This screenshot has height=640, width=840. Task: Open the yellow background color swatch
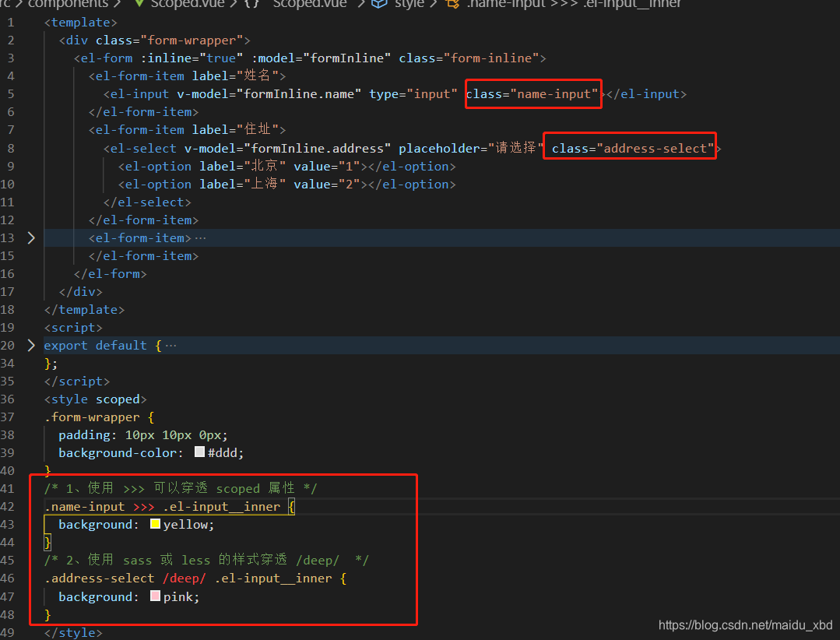(x=156, y=524)
